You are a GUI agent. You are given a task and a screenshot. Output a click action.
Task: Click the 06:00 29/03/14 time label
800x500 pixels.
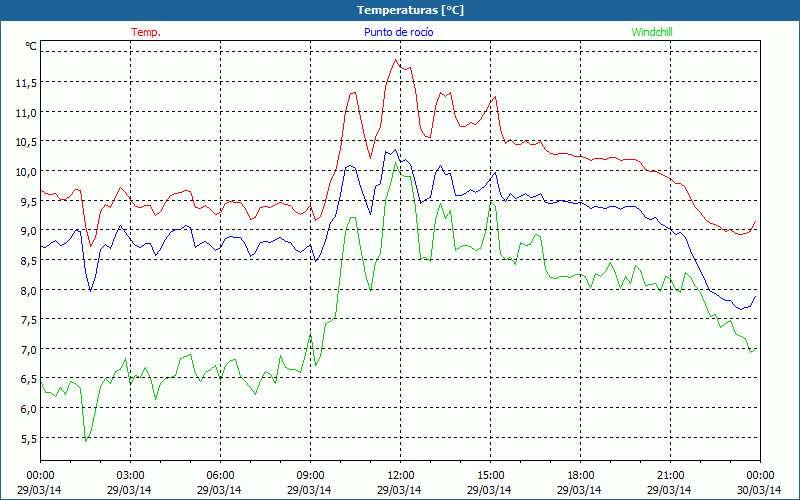click(220, 483)
